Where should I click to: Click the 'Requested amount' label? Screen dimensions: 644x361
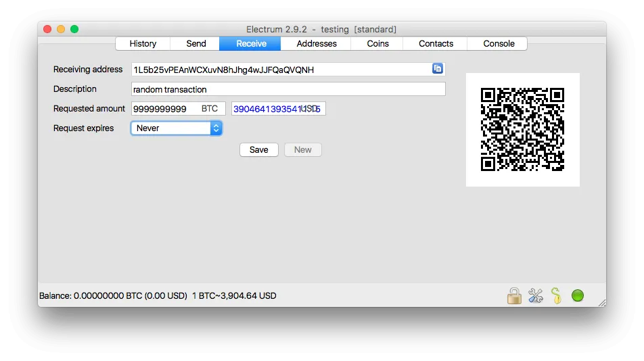89,109
